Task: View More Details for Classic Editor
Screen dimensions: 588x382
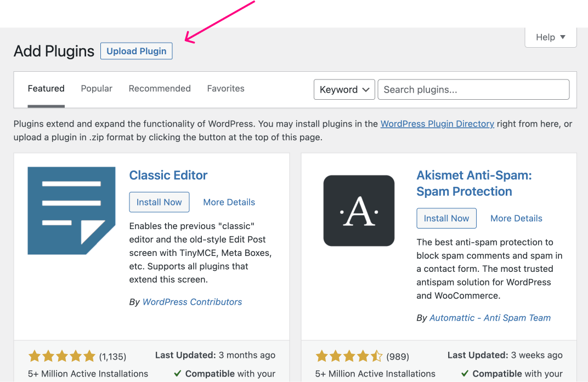Action: pos(229,202)
